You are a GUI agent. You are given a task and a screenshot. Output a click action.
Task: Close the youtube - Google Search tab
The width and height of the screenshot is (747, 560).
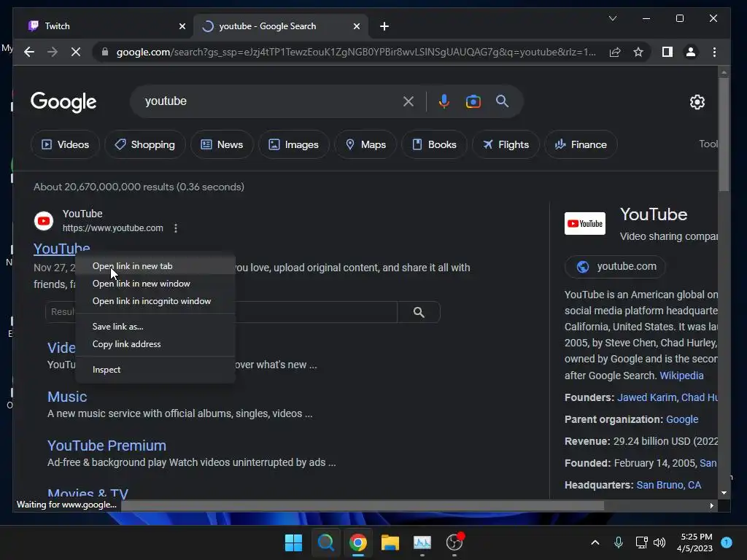pyautogui.click(x=356, y=26)
